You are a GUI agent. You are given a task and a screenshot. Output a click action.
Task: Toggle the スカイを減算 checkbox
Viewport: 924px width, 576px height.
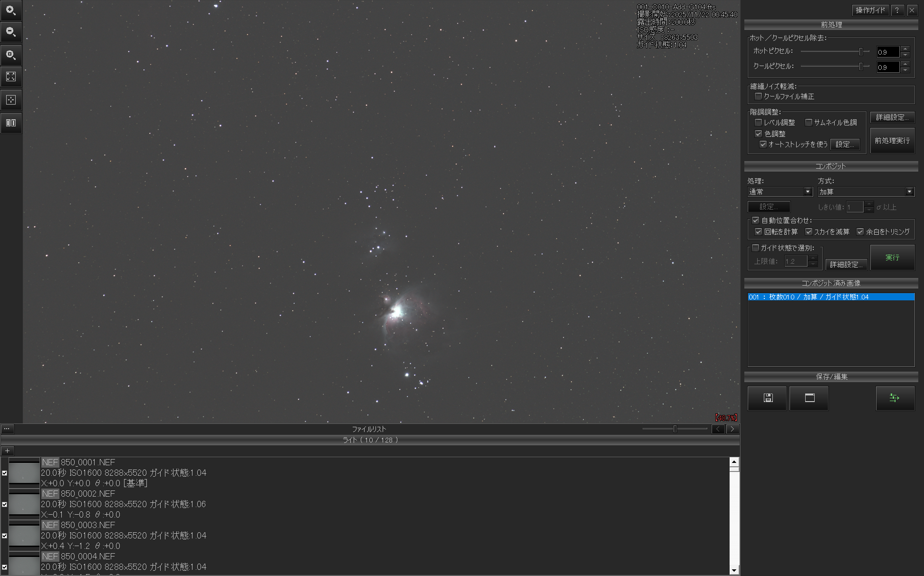[808, 232]
